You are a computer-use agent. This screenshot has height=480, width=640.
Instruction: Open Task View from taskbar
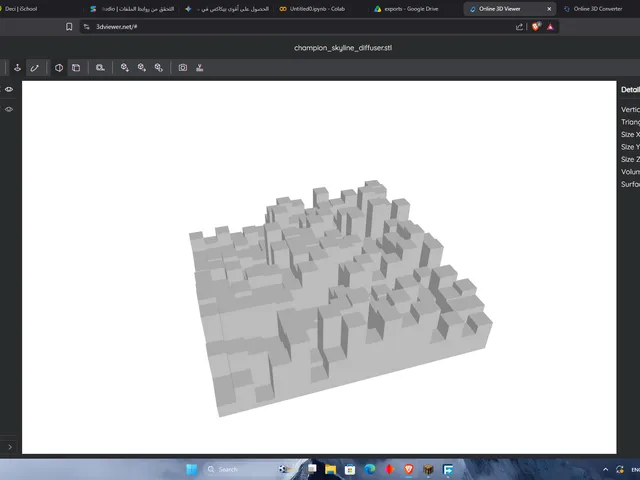(311, 469)
